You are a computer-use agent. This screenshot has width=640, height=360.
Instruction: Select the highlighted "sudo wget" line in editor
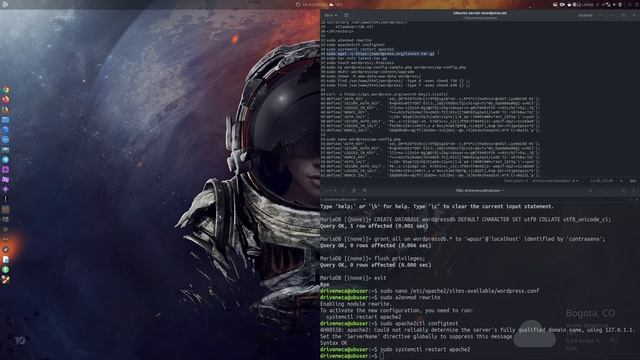pyautogui.click(x=380, y=53)
